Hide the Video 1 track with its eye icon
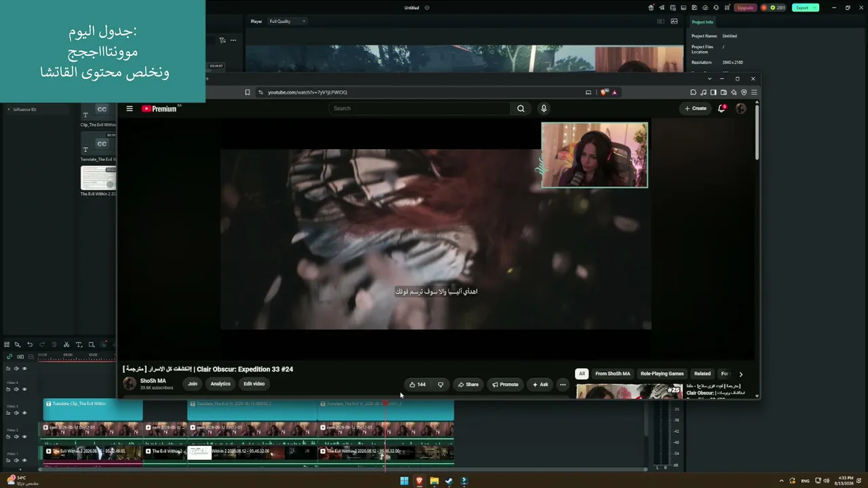 [x=24, y=460]
